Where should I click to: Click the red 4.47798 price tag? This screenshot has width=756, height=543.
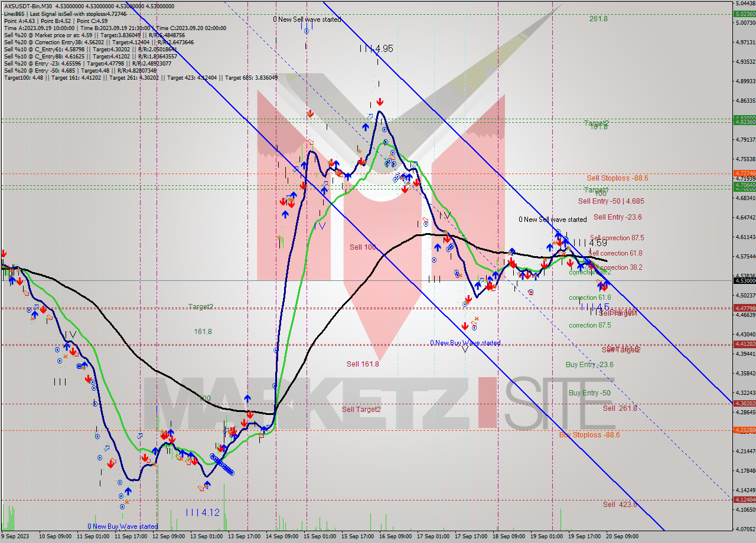pos(744,308)
